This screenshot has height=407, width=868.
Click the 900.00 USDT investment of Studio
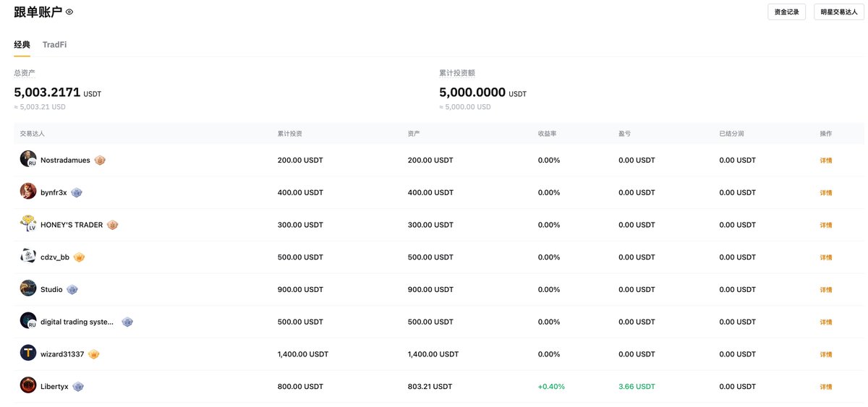click(300, 290)
